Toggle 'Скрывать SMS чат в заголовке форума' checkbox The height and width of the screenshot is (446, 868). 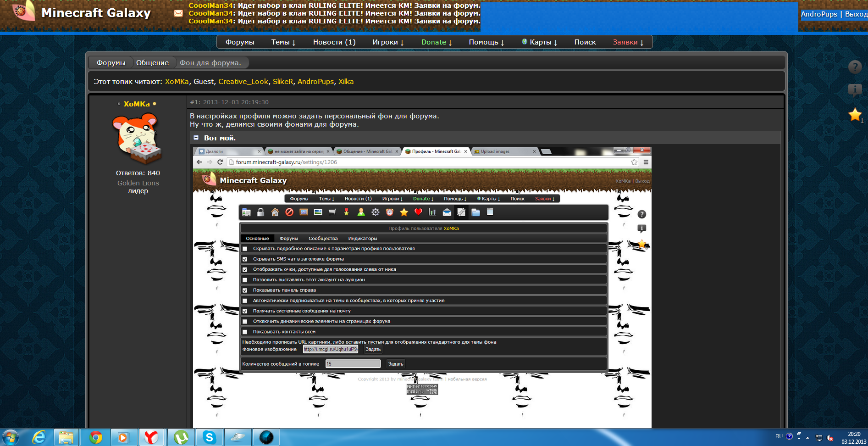(245, 259)
